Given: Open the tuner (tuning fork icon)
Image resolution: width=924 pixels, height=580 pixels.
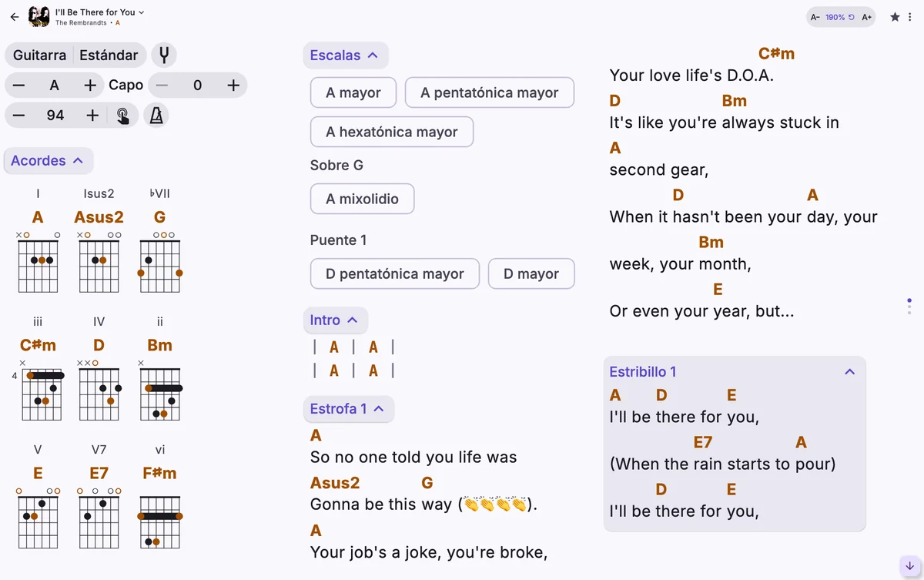Looking at the screenshot, I should coord(163,55).
